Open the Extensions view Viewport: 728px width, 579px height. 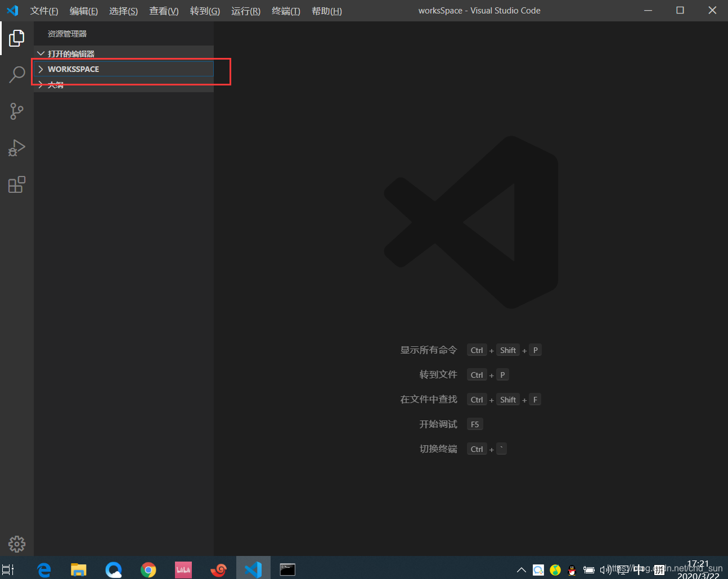17,184
